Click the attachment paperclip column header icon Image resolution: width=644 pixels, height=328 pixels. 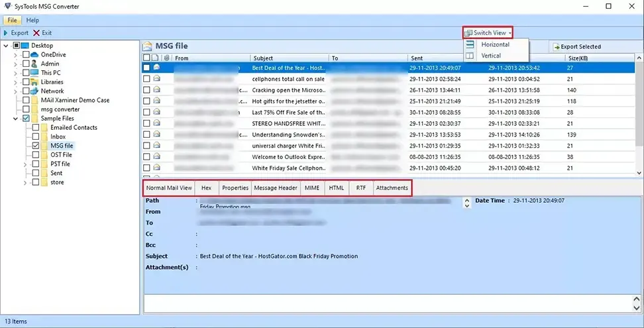166,58
